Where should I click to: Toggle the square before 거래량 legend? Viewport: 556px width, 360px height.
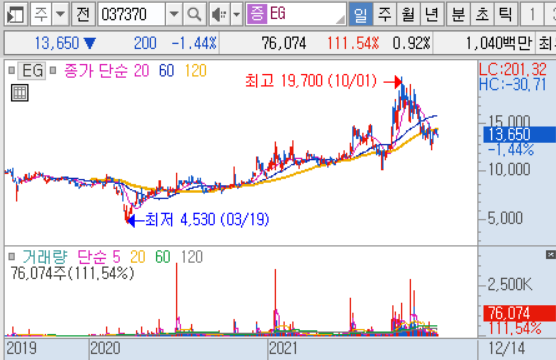click(x=12, y=256)
